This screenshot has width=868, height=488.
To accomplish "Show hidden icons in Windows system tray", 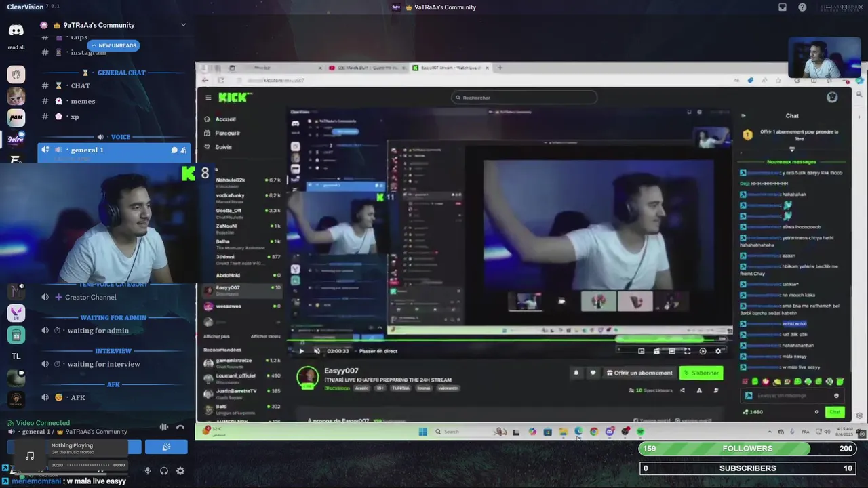I will pos(769,432).
